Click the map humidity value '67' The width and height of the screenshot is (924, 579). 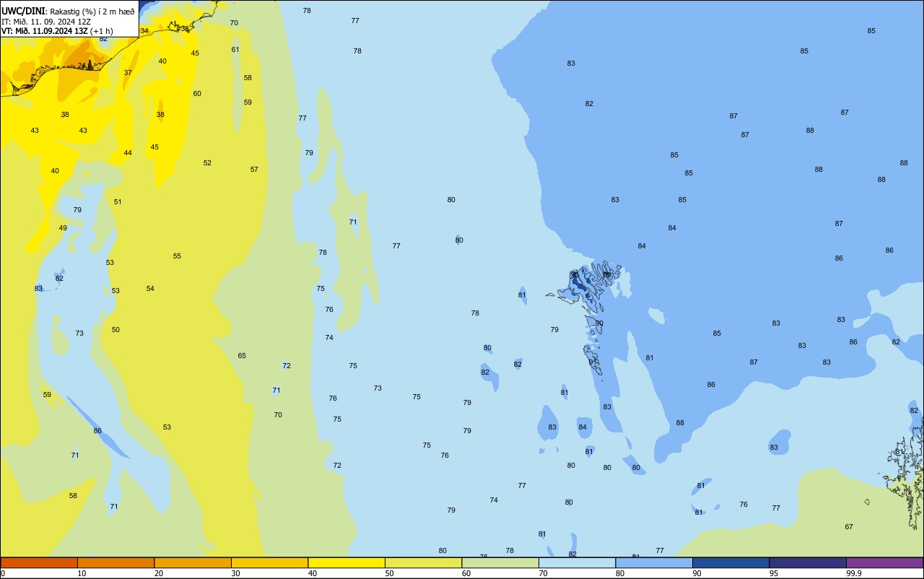coord(849,527)
